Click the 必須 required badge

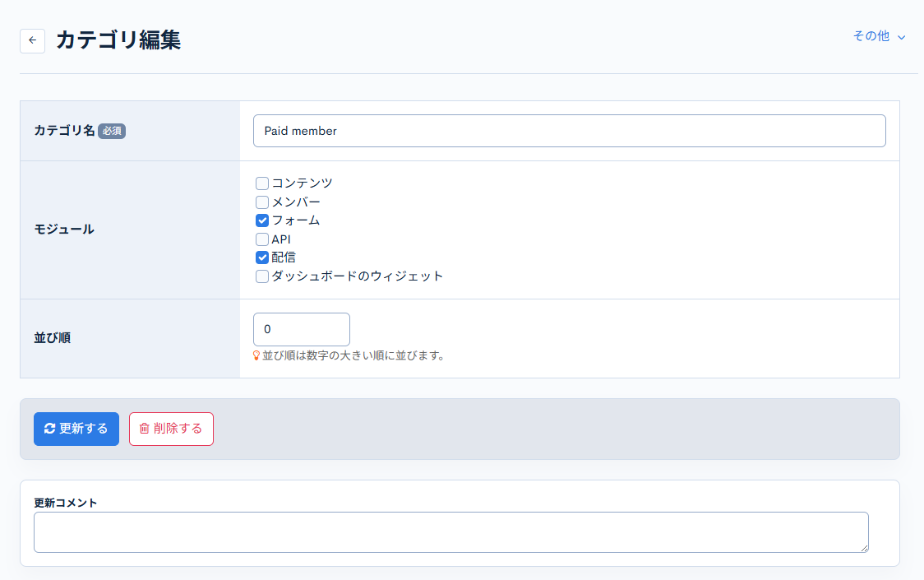pos(111,131)
